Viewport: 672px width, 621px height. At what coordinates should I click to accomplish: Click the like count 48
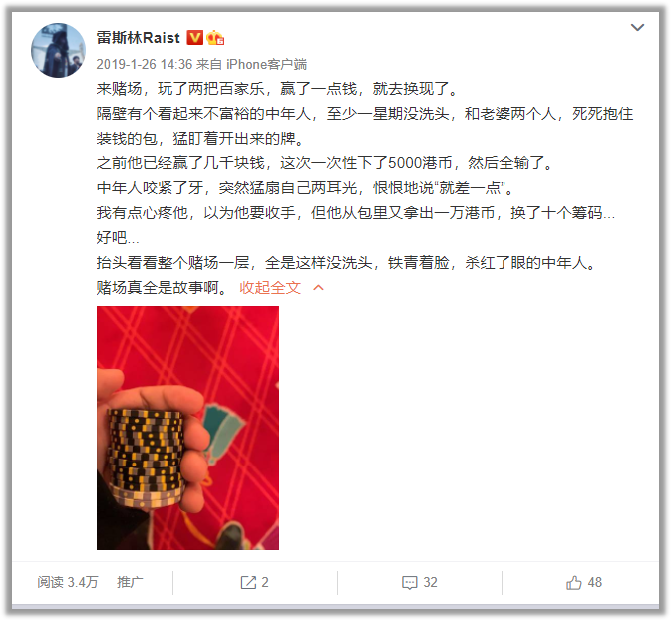click(x=595, y=583)
